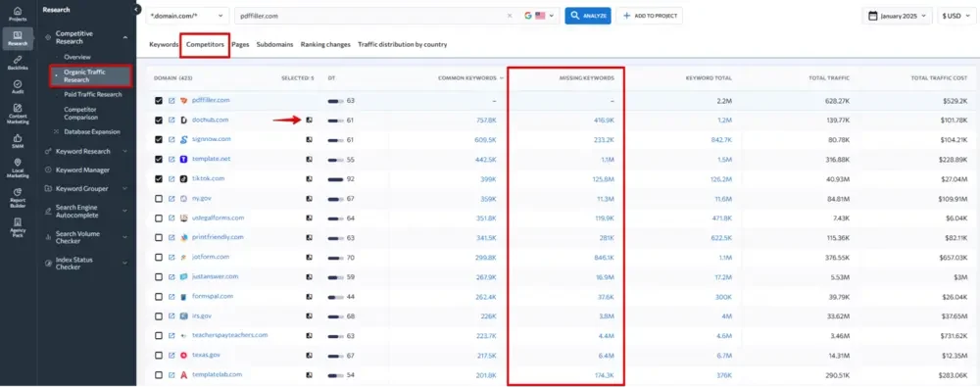980x388 pixels.
Task: Click the compare icon in uslegalforms.com row
Action: click(309, 218)
